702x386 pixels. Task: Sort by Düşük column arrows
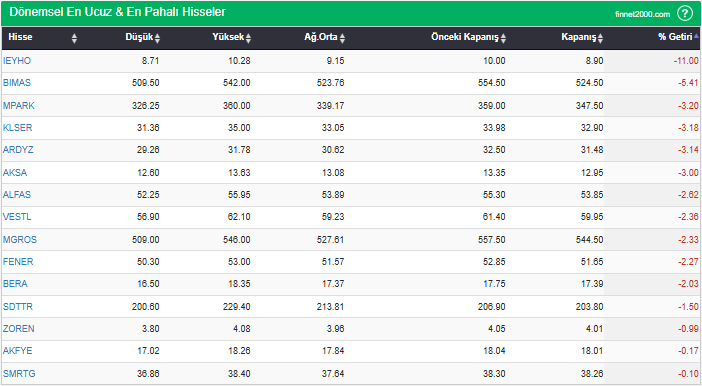click(157, 38)
